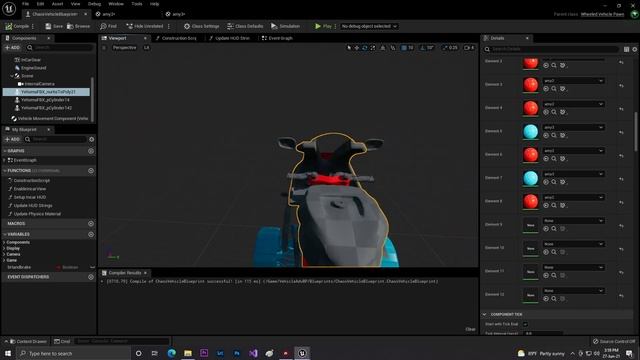Toggle surface snapping in viewport
The width and height of the screenshot is (640, 360).
click(x=393, y=48)
